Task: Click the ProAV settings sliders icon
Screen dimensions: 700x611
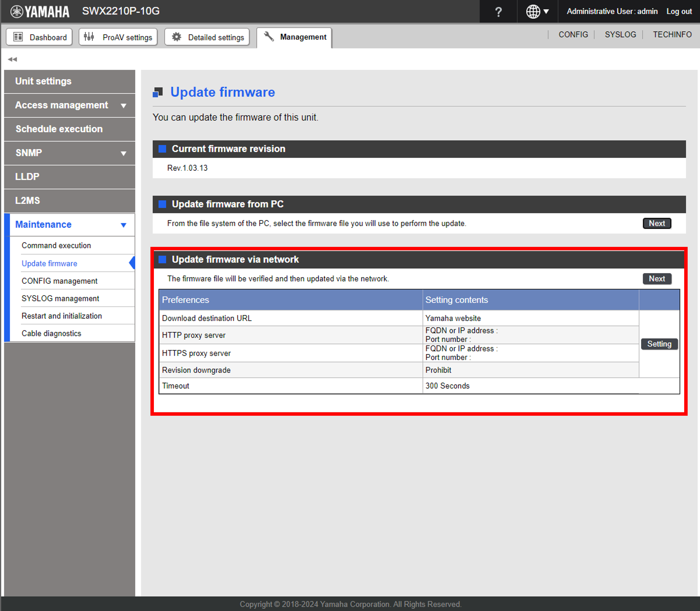Action: [x=89, y=37]
